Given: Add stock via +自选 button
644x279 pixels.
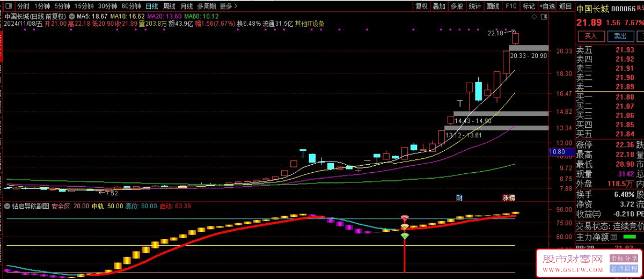Looking at the screenshot, I should point(547,6).
